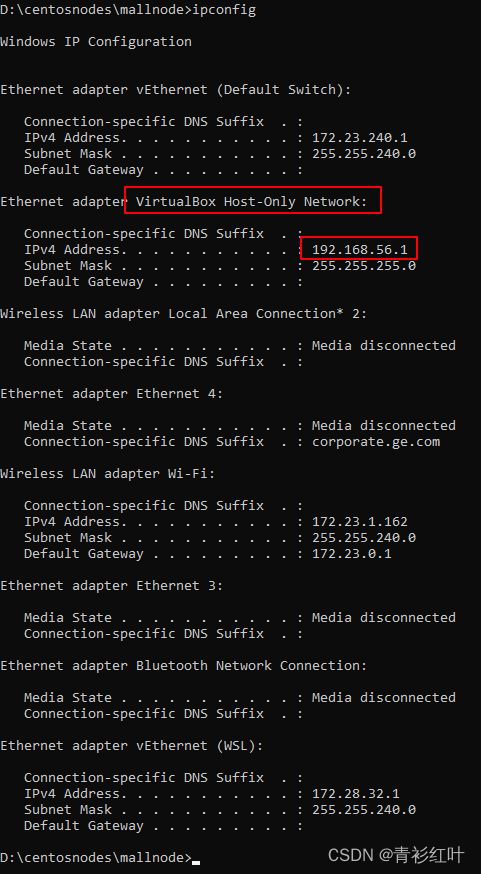481x874 pixels.
Task: Click the vEthernet (WSL) adapter heading
Action: pos(132,746)
